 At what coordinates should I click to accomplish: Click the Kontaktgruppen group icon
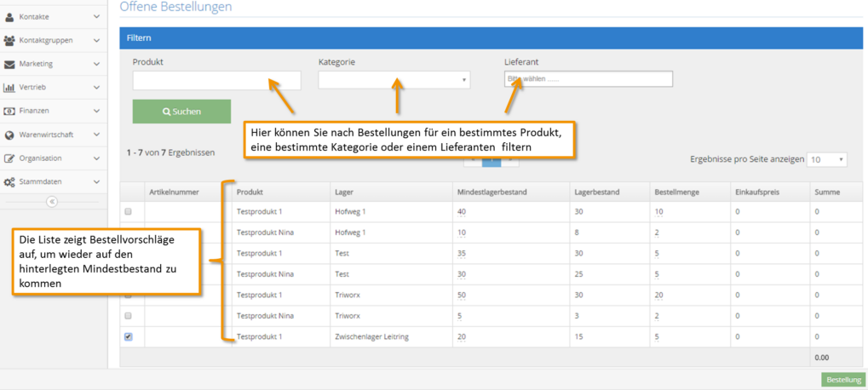[x=9, y=40]
